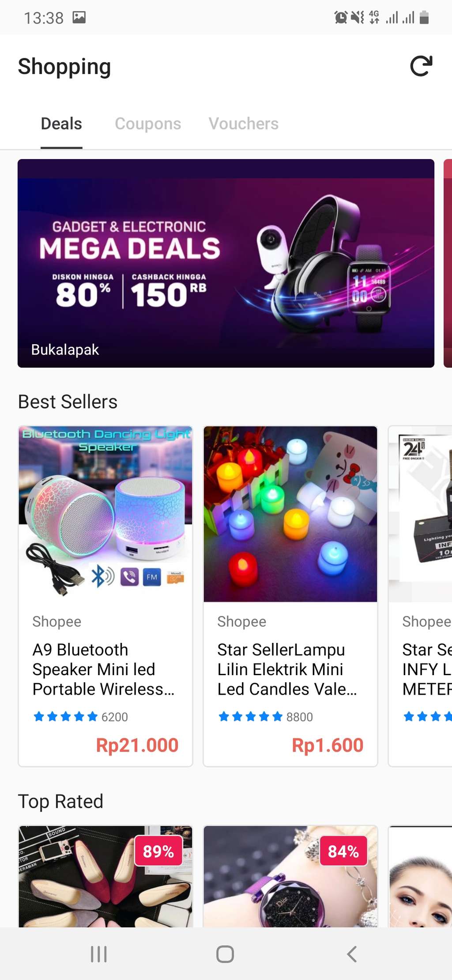Open the Lampu Lilin Elektrik candles product
Image resolution: width=452 pixels, height=980 pixels.
click(x=290, y=596)
